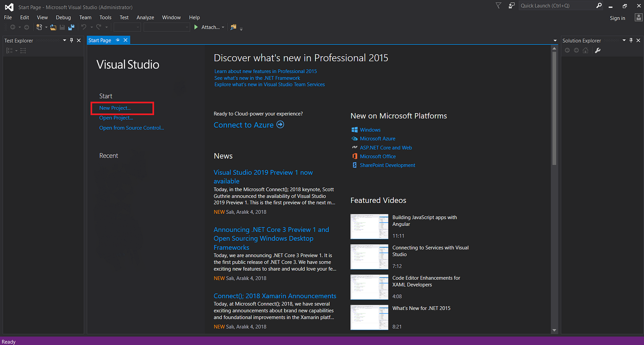This screenshot has width=644, height=345.
Task: Click the Navigate Backward toolbar arrow
Action: [x=13, y=27]
